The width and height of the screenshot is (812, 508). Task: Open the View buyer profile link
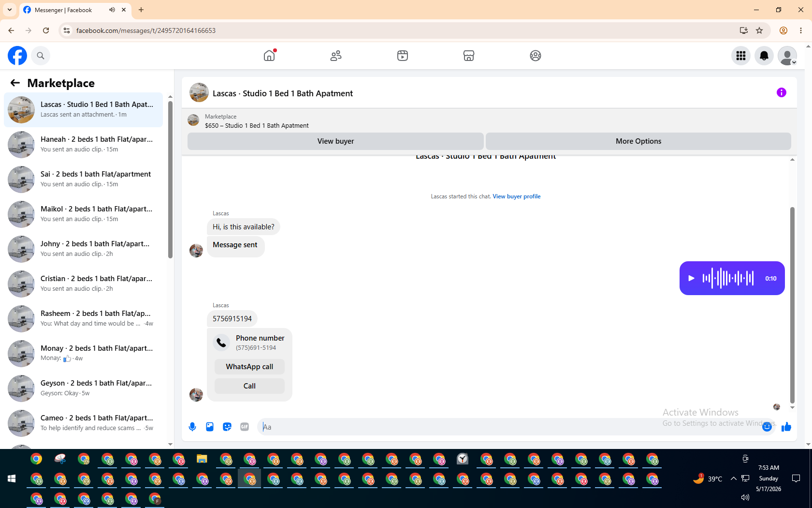517,196
